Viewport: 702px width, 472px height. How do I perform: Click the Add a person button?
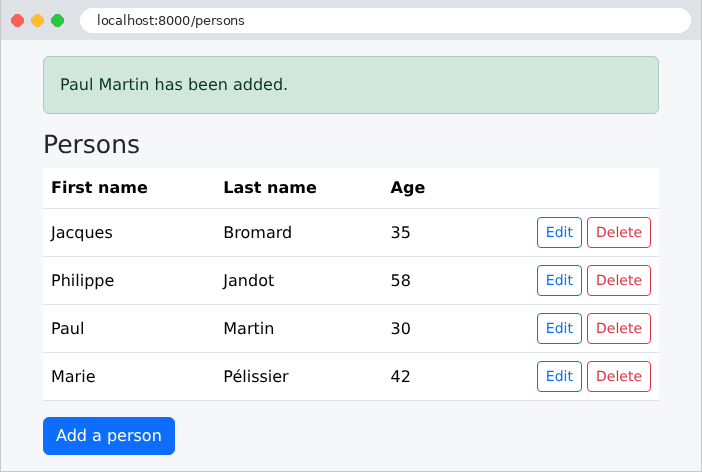(109, 436)
